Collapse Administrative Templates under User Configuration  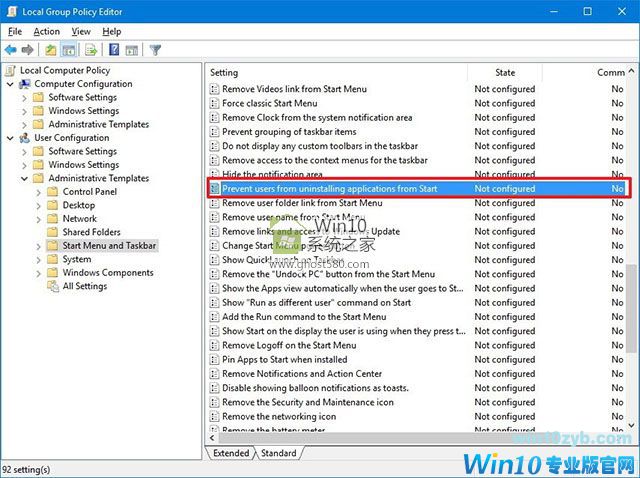(24, 179)
